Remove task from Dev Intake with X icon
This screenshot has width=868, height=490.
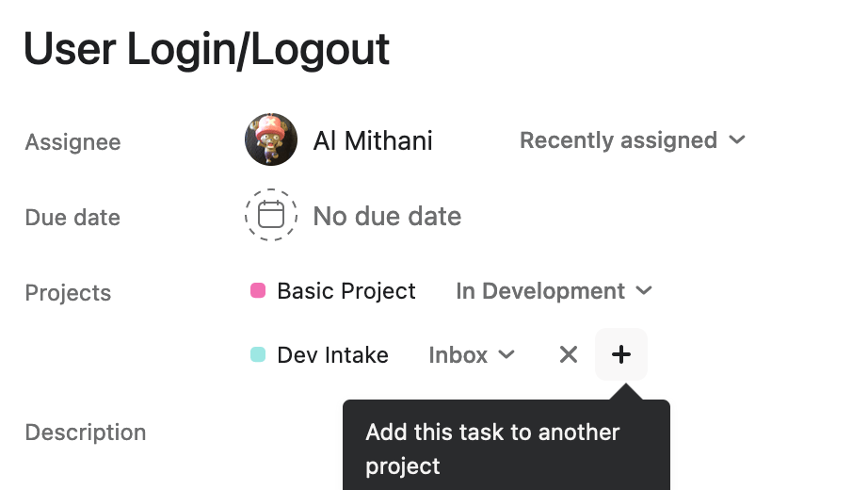[569, 354]
